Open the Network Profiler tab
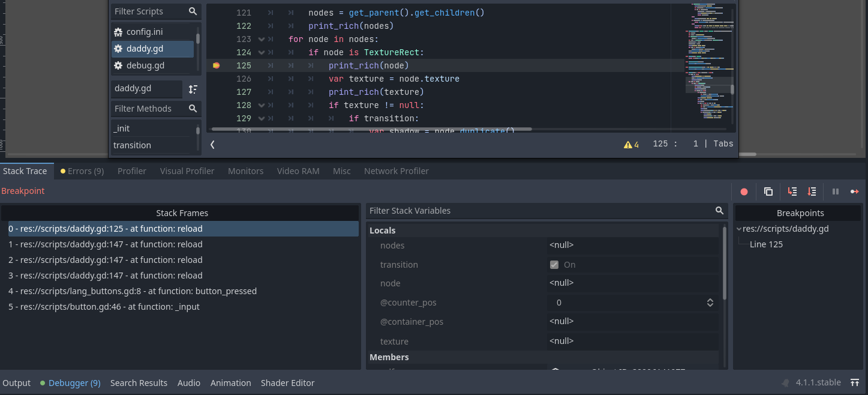The image size is (868, 395). point(396,170)
